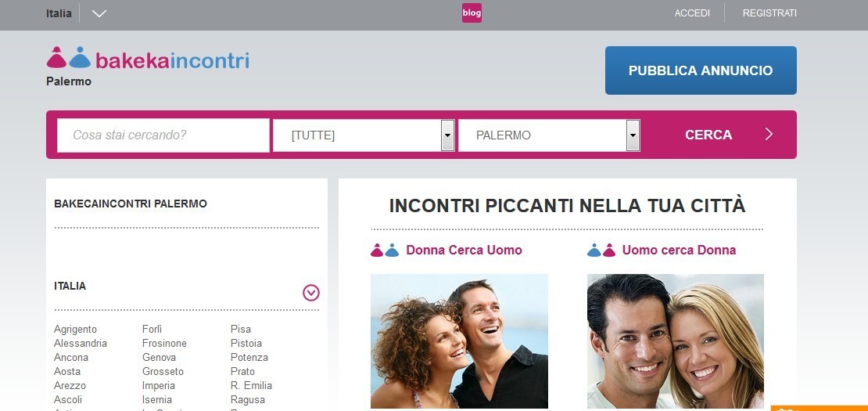Open the REGISTRATI signup link

769,13
